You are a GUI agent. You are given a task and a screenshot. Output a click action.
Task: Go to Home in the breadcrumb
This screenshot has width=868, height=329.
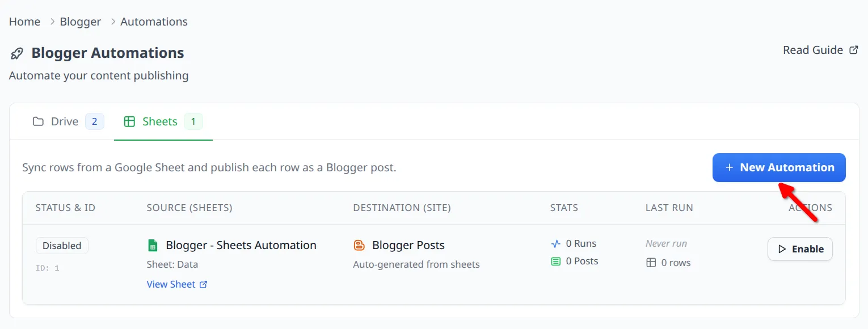pyautogui.click(x=24, y=22)
